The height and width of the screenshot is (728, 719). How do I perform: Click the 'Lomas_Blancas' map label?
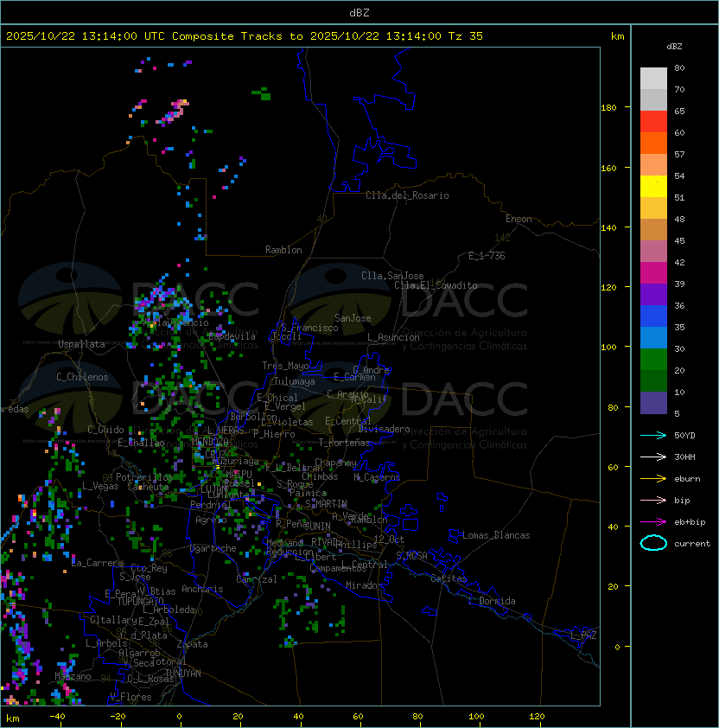point(496,535)
